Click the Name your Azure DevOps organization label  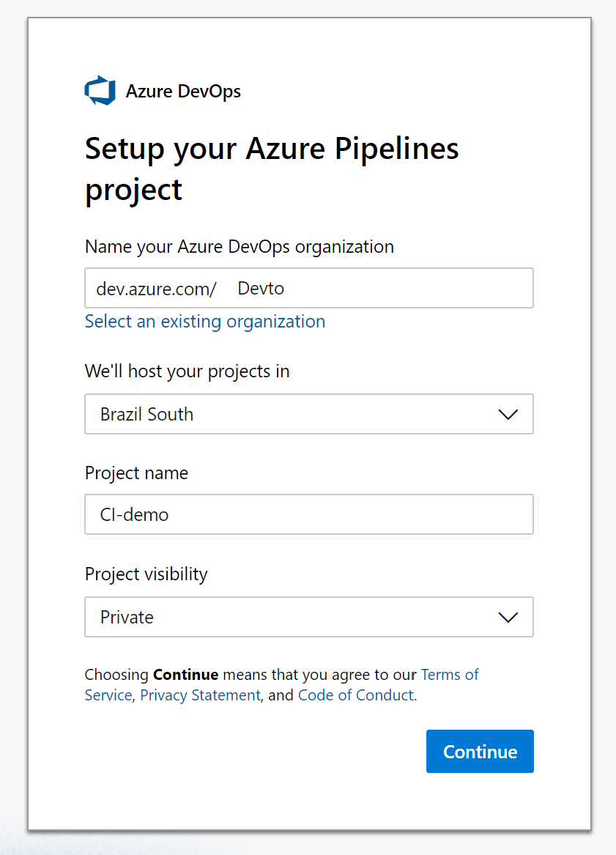240,247
